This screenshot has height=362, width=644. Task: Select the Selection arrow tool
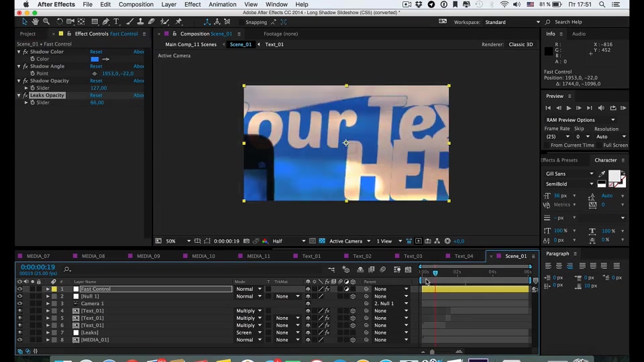[x=25, y=21]
